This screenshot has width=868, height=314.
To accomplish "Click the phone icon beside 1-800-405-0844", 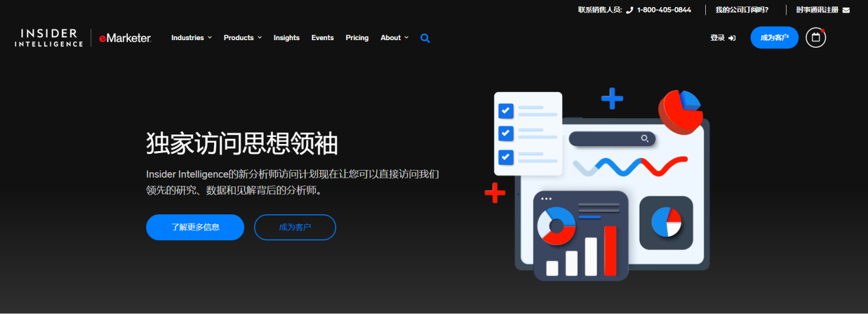I will pos(629,10).
